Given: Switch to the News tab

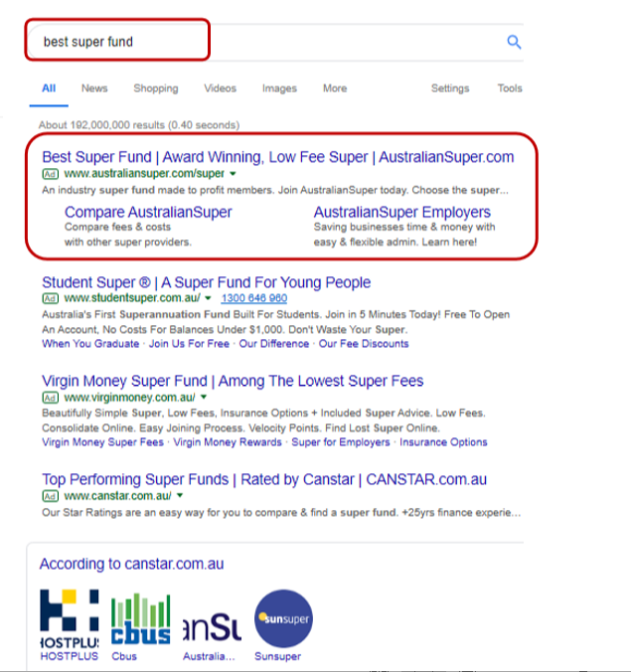Looking at the screenshot, I should pos(94,88).
